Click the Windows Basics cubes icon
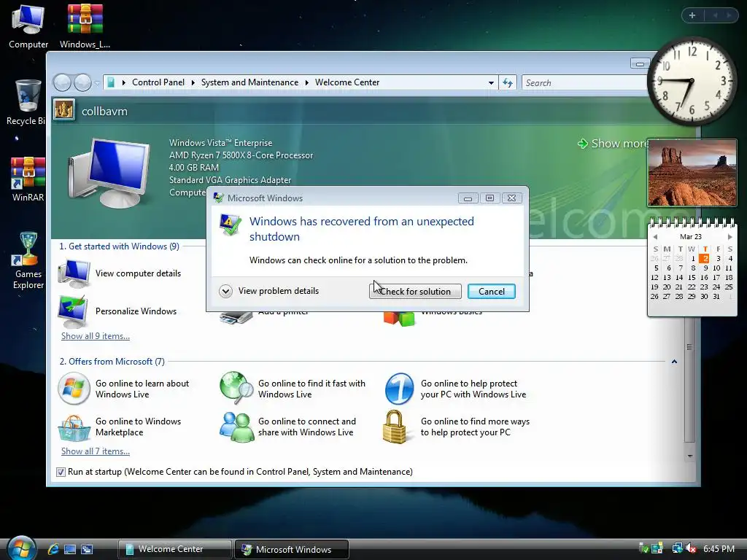The width and height of the screenshot is (747, 560). (399, 319)
